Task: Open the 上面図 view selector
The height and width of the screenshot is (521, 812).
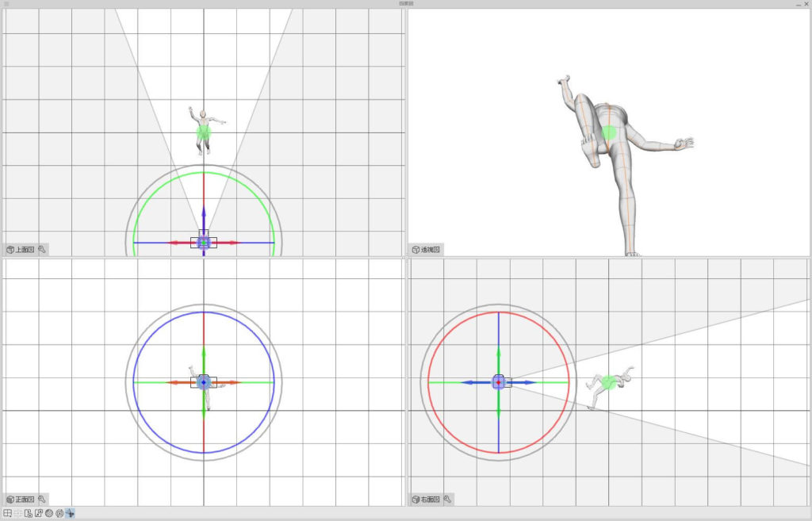Action: (20, 249)
